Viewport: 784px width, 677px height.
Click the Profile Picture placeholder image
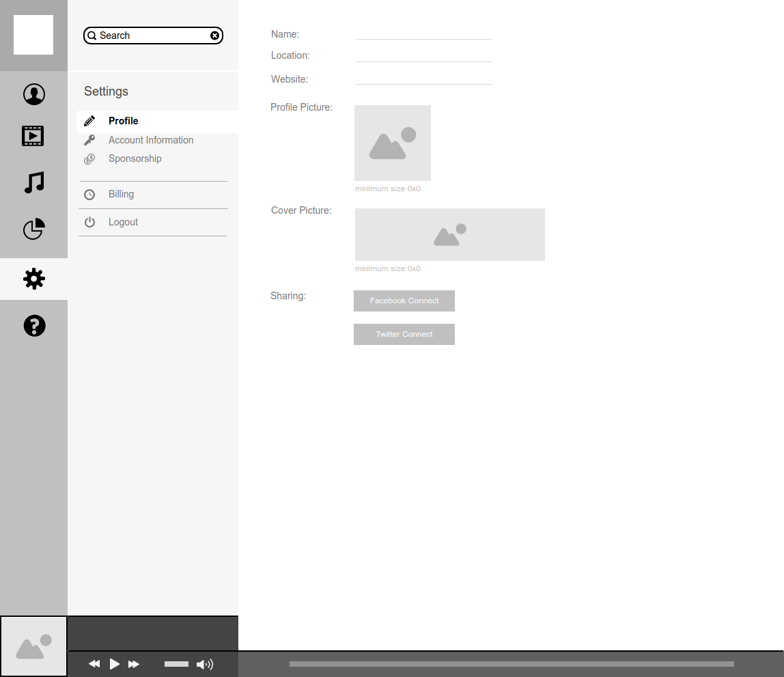tap(393, 143)
